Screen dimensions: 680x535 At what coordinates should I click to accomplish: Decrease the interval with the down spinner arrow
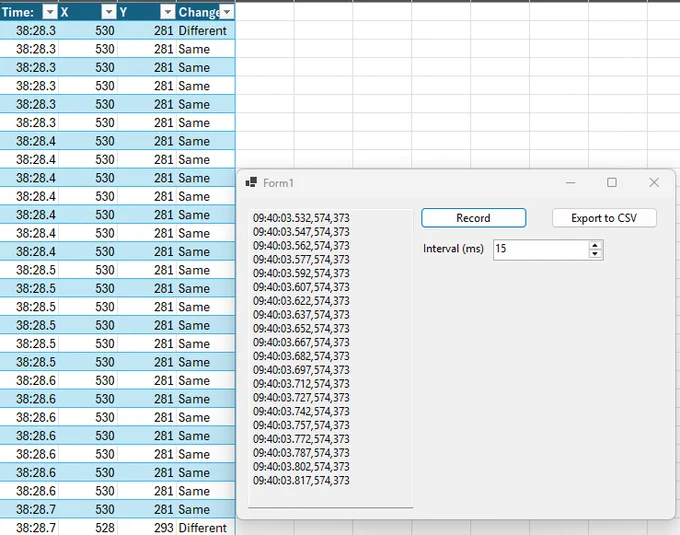[x=595, y=254]
